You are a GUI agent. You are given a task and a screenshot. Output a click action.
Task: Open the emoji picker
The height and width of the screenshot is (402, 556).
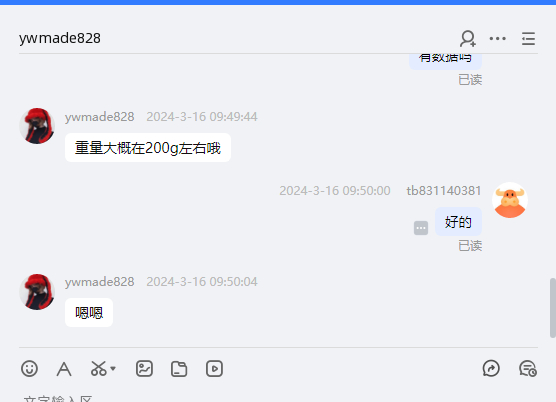[x=29, y=369]
